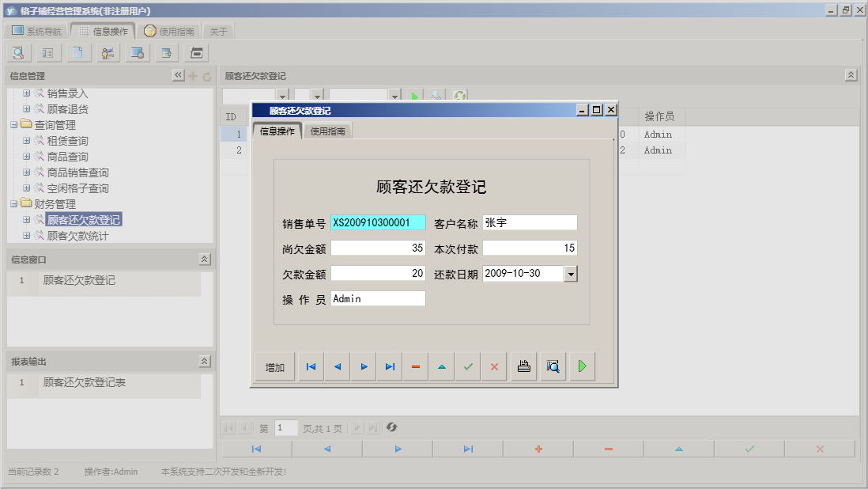The height and width of the screenshot is (489, 868).
Task: Open the 关于 tab at the top
Action: click(218, 30)
